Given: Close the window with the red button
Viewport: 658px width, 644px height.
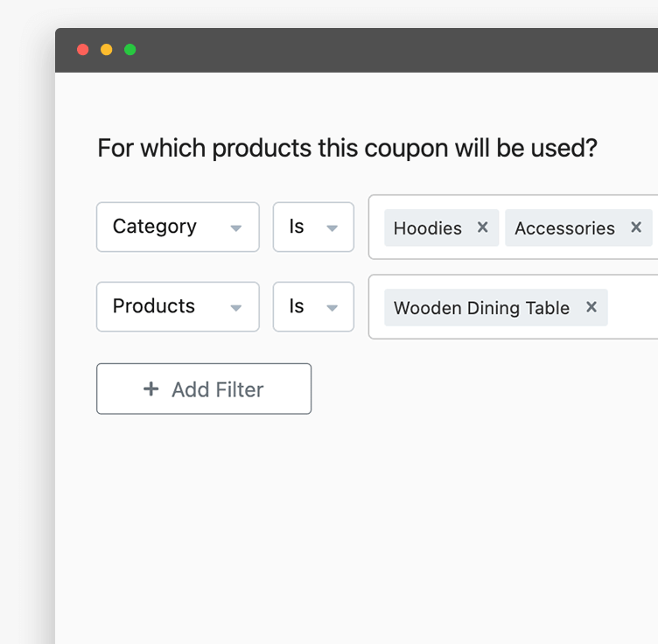Looking at the screenshot, I should (x=83, y=50).
